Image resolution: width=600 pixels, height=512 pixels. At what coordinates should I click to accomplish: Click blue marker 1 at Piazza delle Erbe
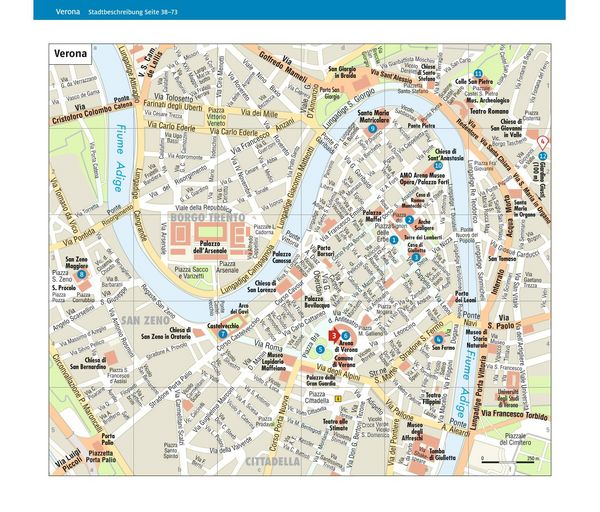(394, 240)
